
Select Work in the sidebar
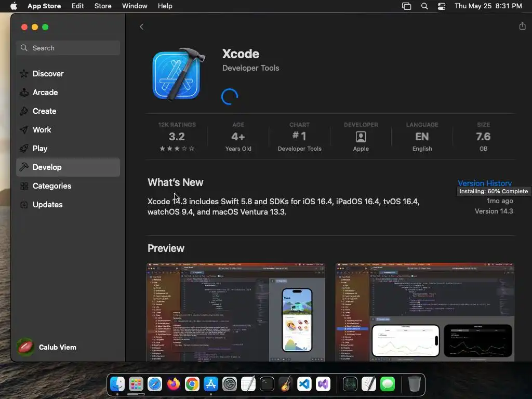point(68,129)
